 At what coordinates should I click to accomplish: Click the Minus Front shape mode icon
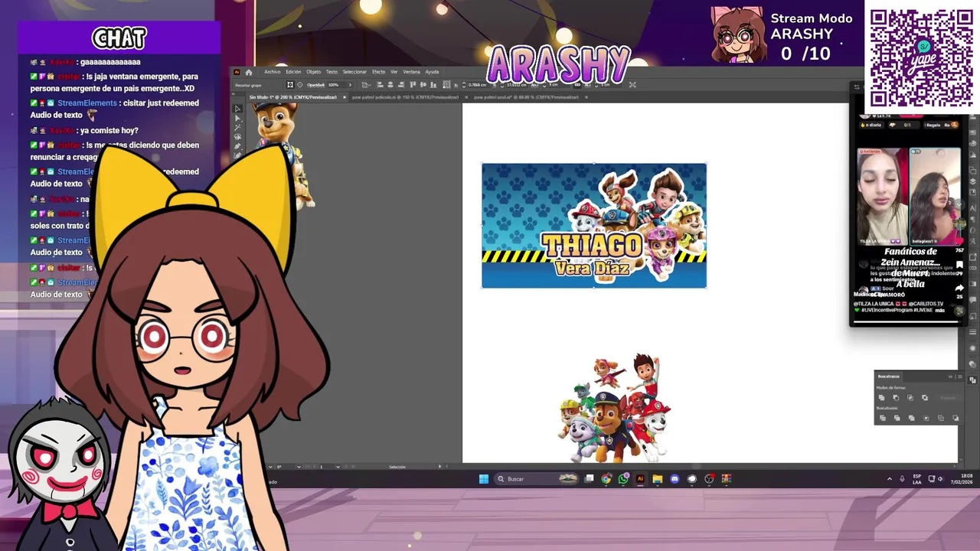click(896, 398)
